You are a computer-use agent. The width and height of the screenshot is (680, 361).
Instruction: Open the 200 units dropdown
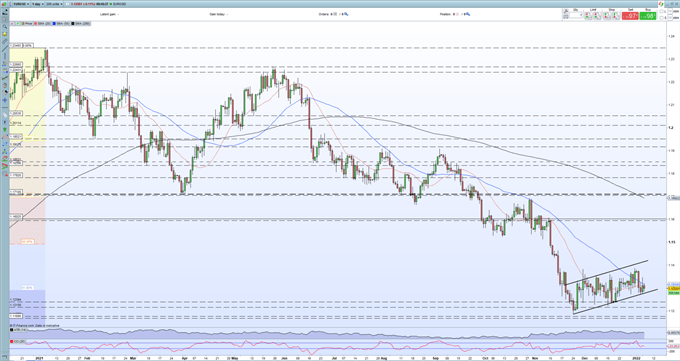(x=54, y=4)
